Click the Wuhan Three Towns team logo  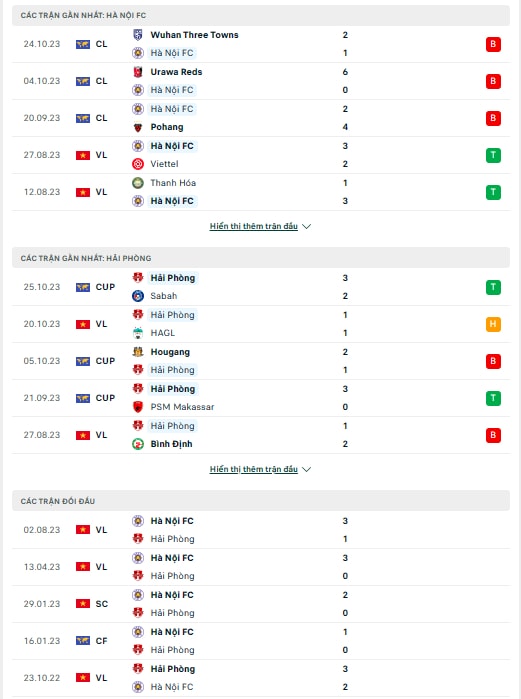[138, 35]
